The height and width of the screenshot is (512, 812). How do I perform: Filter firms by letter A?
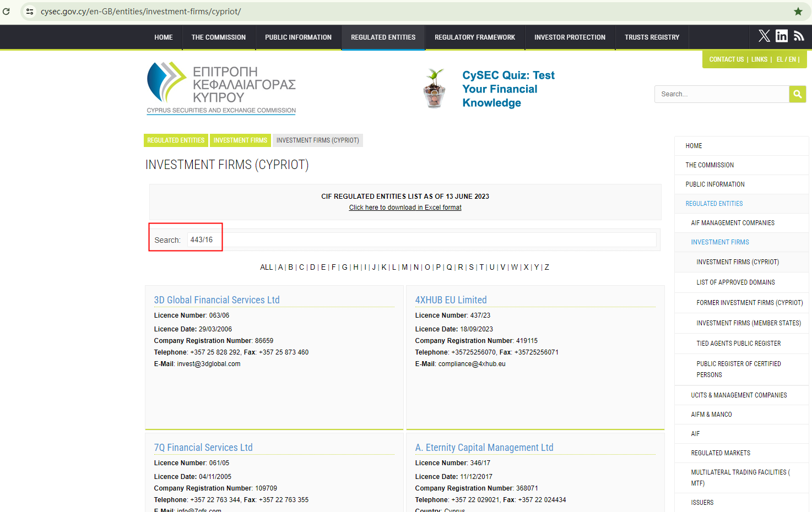[x=280, y=267]
